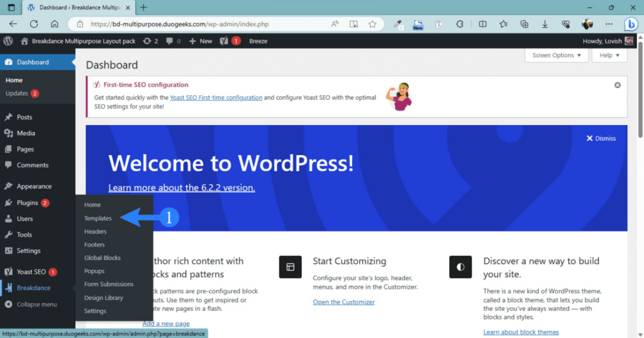Screen dimensions: 644x338
Task: Open the immersive reader icon in address bar
Action: click(353, 25)
